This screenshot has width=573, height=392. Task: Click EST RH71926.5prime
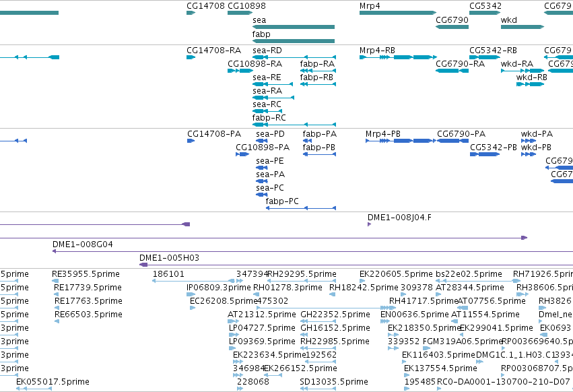516,281
